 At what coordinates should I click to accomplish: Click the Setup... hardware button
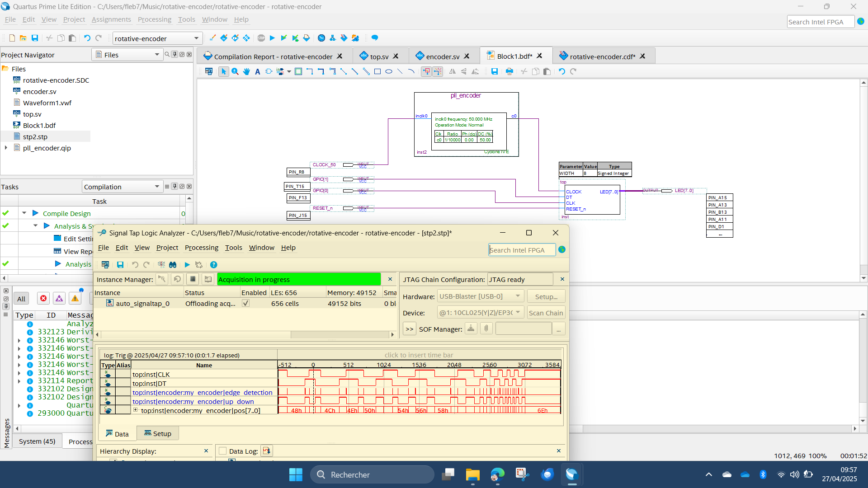[x=546, y=296]
